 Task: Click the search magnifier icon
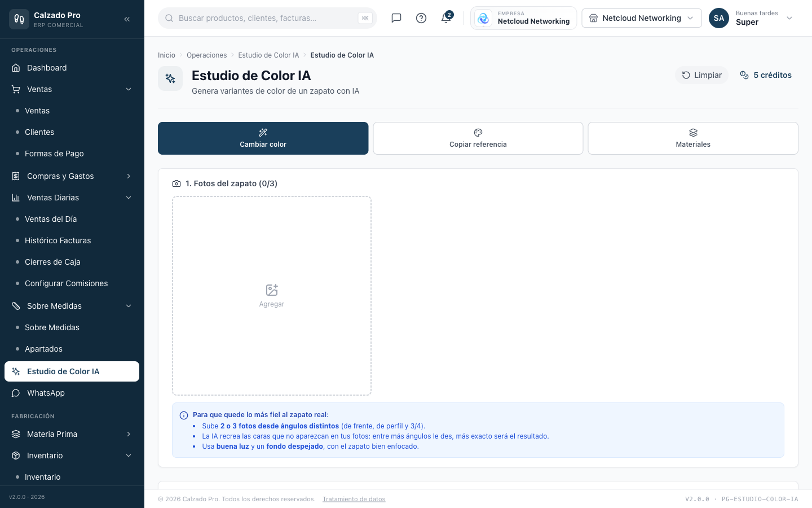click(x=169, y=18)
